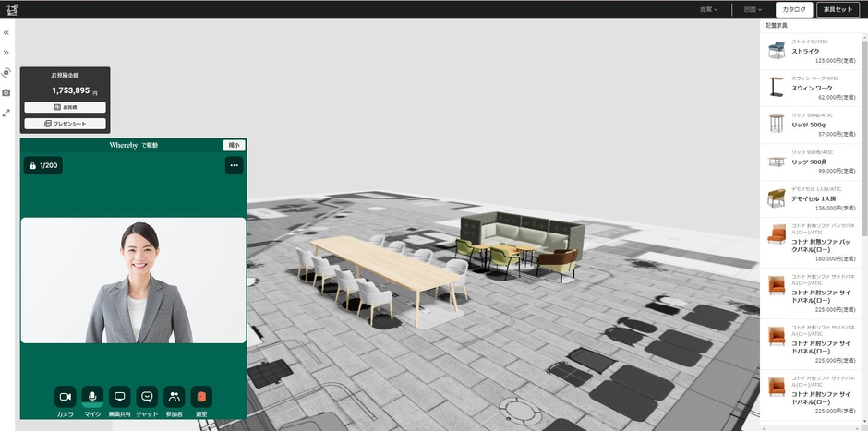Mute the マイク microphone

coord(92,397)
